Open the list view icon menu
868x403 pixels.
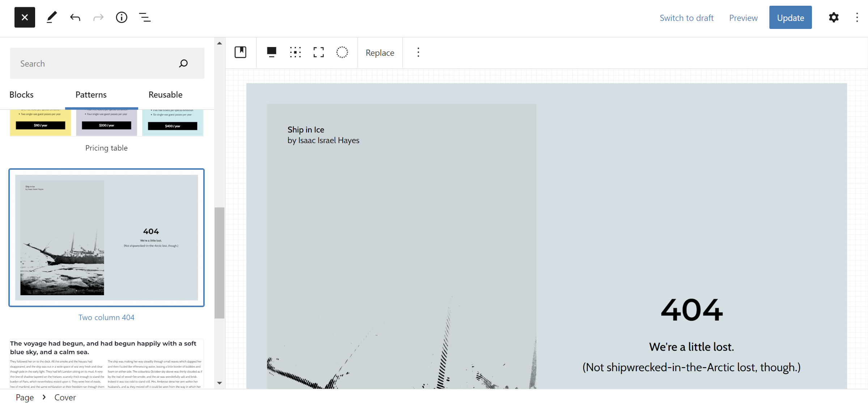[x=144, y=17]
